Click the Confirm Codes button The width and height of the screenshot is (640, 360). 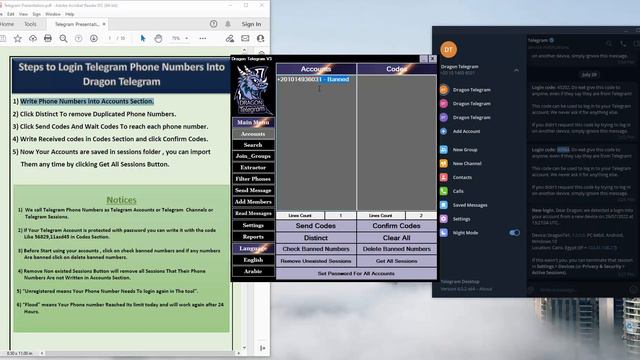(x=396, y=226)
